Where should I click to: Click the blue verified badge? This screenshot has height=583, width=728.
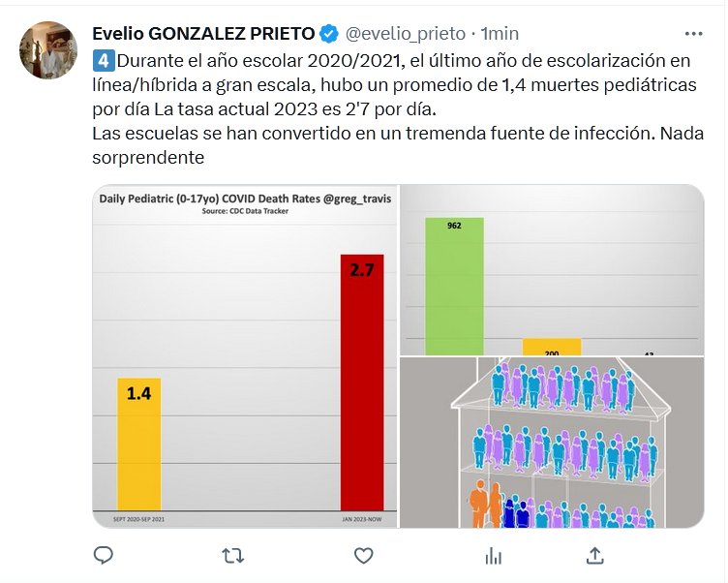329,35
